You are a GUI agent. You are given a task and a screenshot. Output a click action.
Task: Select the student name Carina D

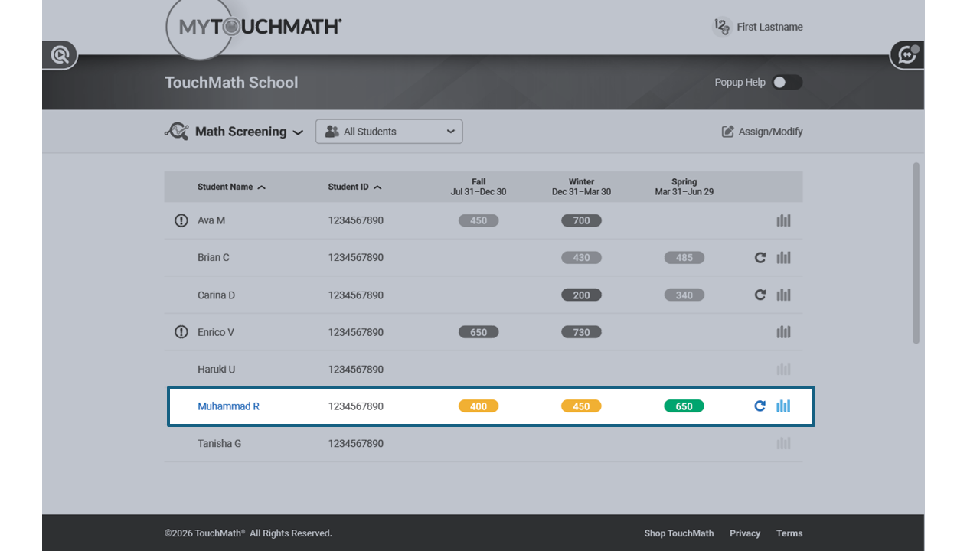[217, 295]
